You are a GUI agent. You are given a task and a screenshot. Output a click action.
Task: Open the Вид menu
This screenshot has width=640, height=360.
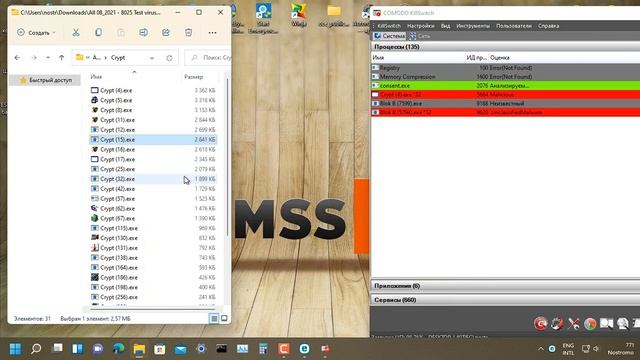[x=445, y=26]
